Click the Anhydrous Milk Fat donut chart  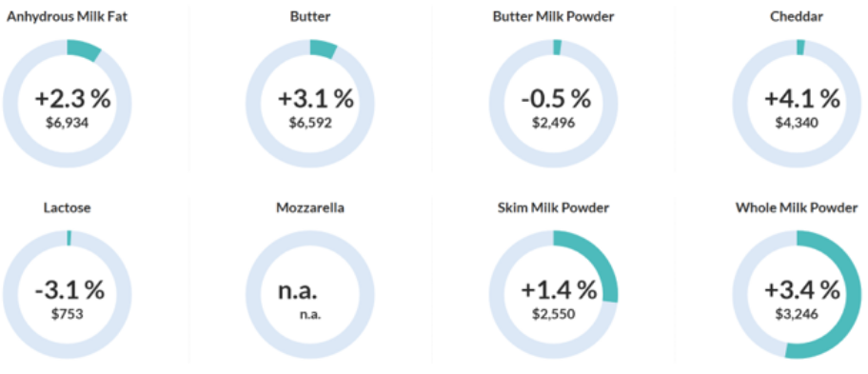coord(67,103)
